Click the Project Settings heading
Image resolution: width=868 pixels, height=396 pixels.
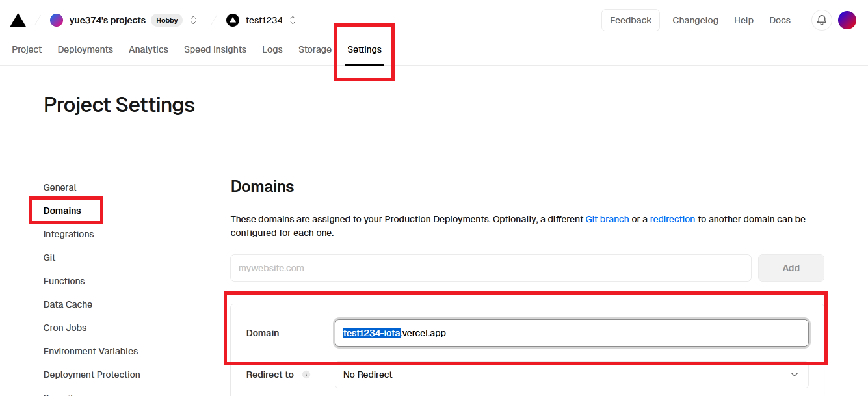pyautogui.click(x=119, y=105)
